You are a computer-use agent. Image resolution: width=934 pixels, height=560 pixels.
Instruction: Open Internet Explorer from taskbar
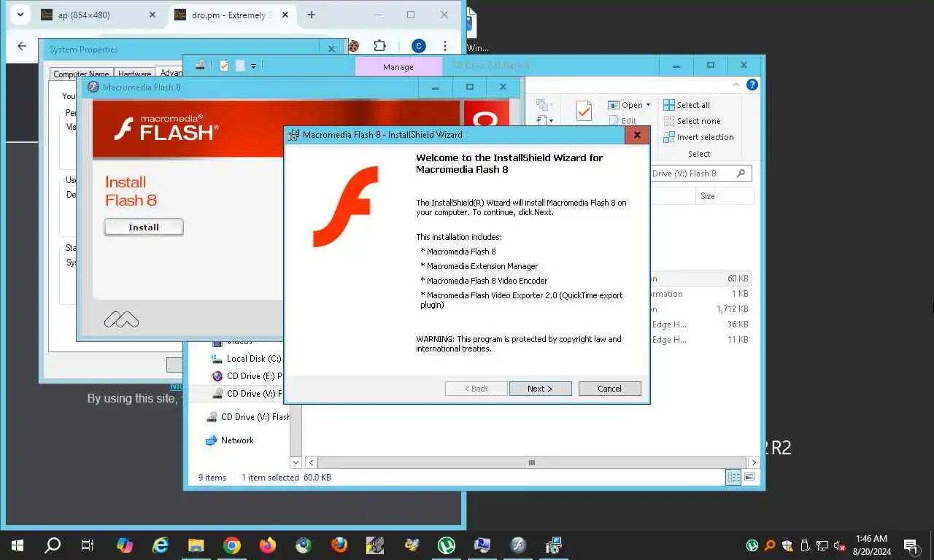click(x=161, y=545)
